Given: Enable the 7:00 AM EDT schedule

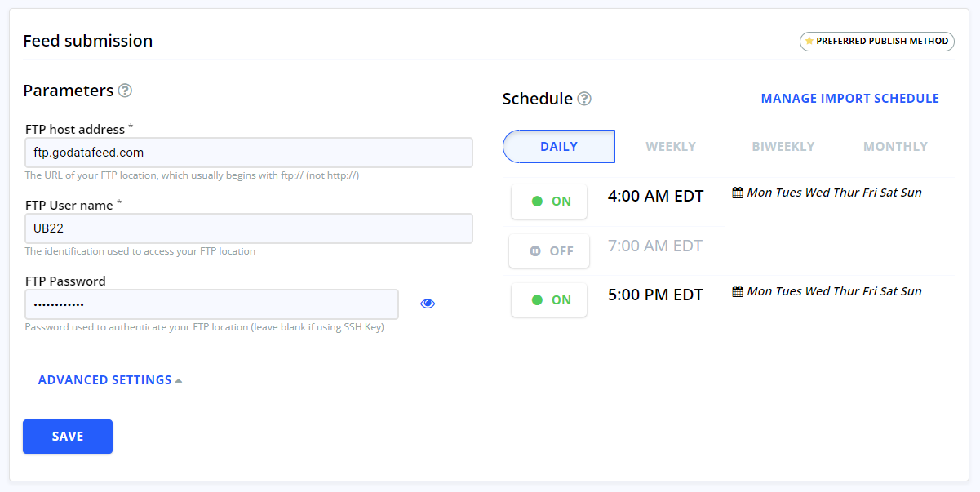Looking at the screenshot, I should [549, 251].
